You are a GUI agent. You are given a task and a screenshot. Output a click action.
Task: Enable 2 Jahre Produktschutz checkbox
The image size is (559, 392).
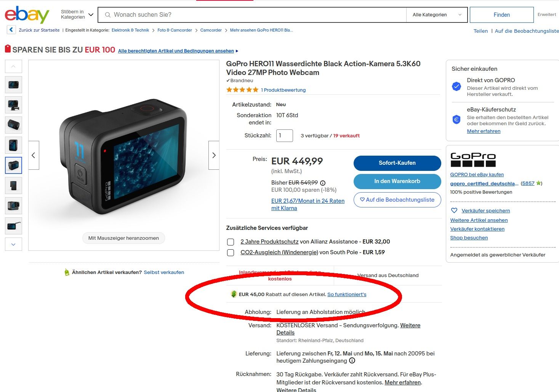(231, 242)
